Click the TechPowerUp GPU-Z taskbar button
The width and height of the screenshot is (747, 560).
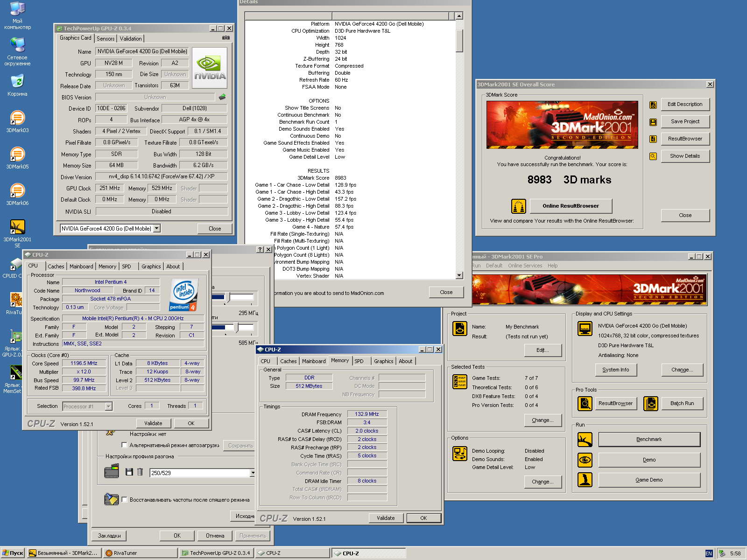pos(217,553)
